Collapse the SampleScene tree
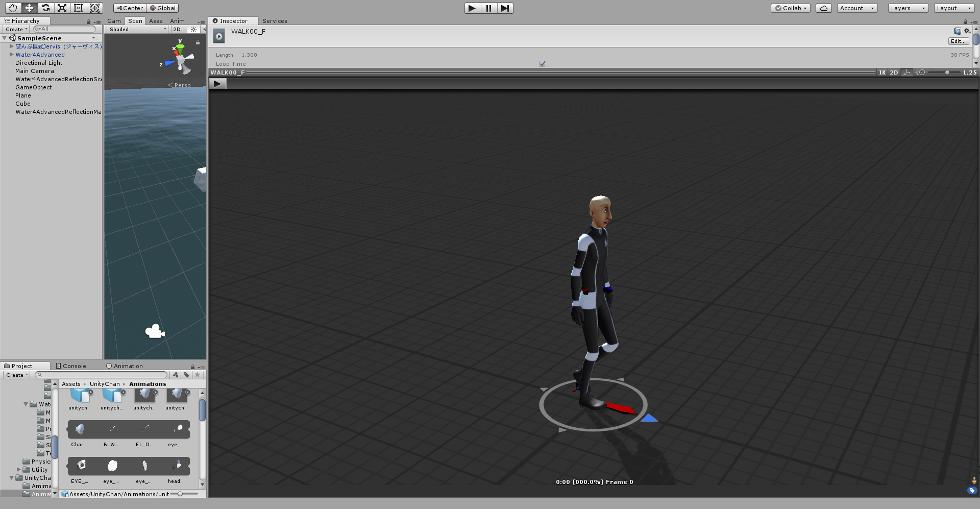The width and height of the screenshot is (980, 509). coord(5,38)
